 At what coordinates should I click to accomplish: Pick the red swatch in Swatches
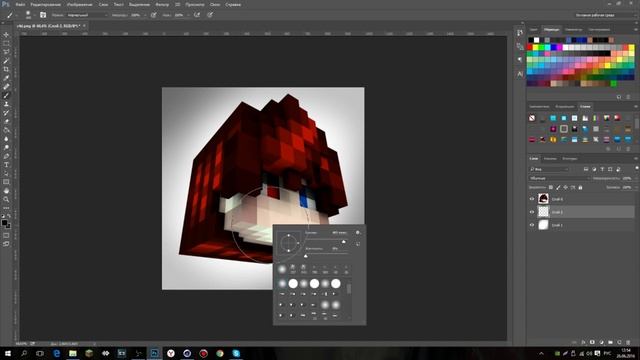point(530,47)
